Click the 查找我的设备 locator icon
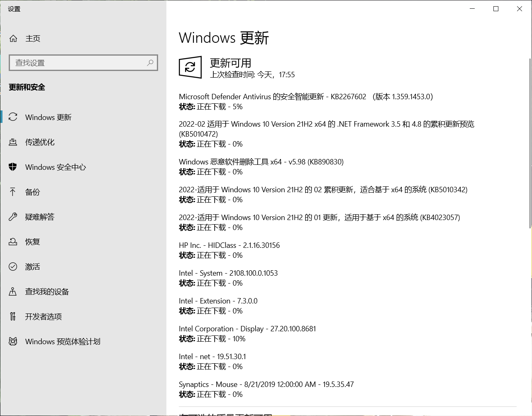This screenshot has height=416, width=532. click(x=13, y=291)
